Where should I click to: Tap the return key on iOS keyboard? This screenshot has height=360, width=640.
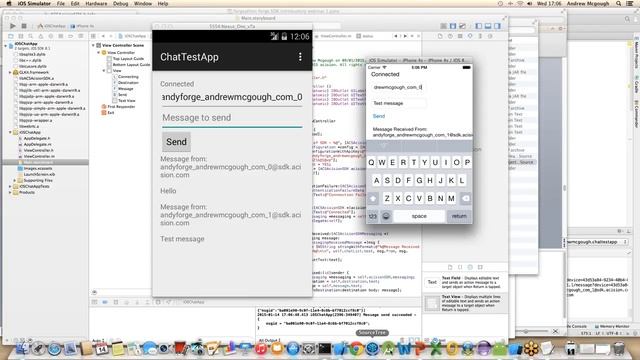(x=459, y=216)
